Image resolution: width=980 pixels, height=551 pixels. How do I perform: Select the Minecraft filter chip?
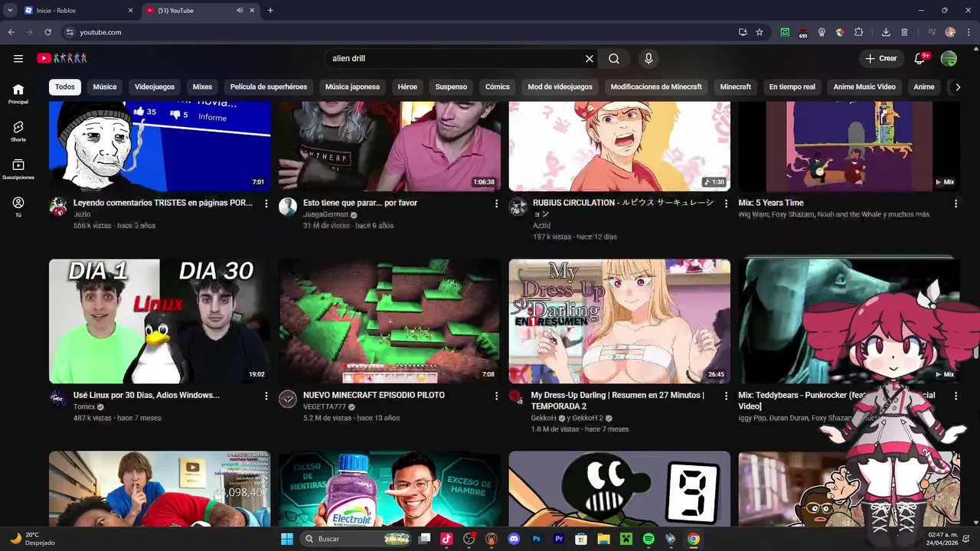click(736, 87)
